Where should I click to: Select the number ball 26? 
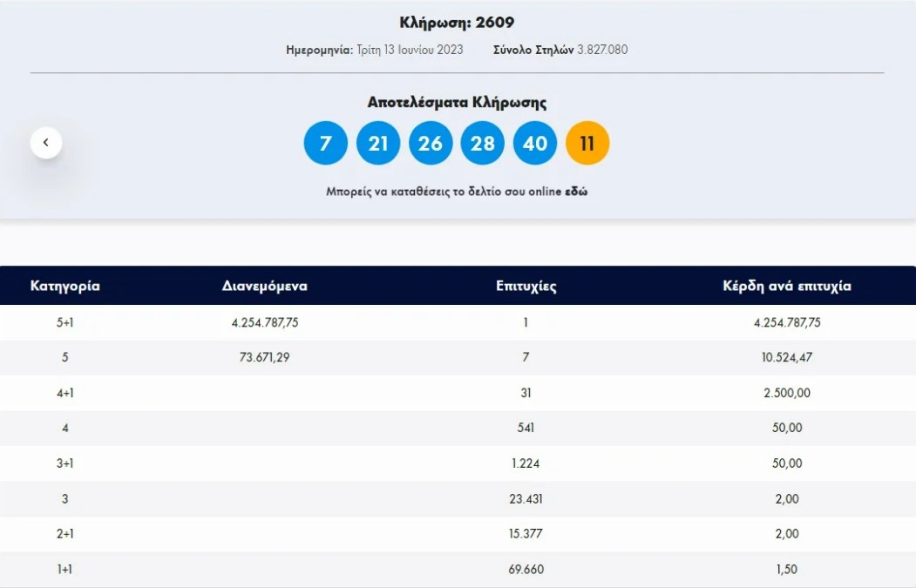coord(430,142)
